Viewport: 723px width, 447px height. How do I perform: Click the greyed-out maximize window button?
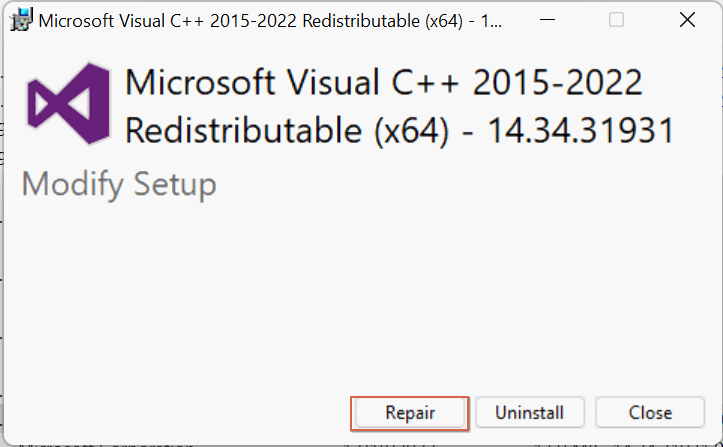click(616, 20)
